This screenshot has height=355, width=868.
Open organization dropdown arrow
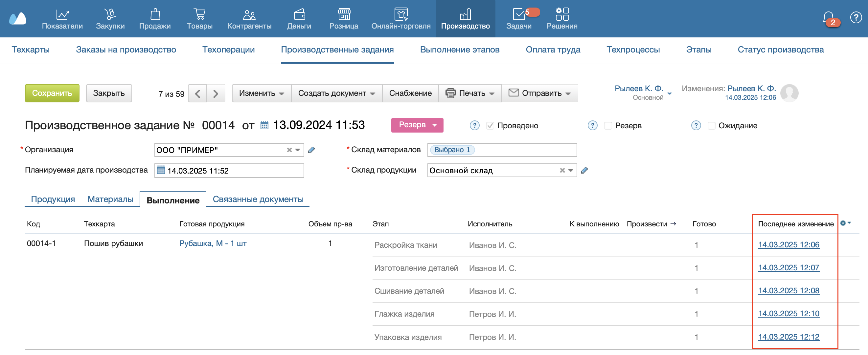[298, 150]
